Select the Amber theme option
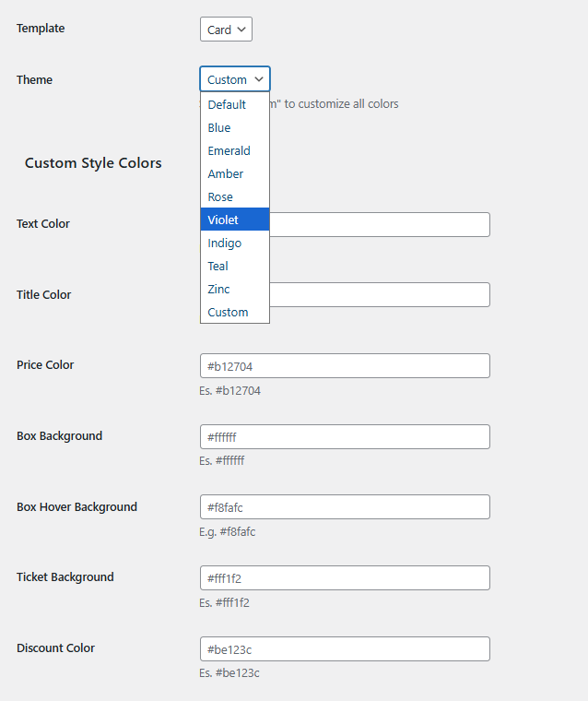Image resolution: width=588 pixels, height=701 pixels. (226, 174)
